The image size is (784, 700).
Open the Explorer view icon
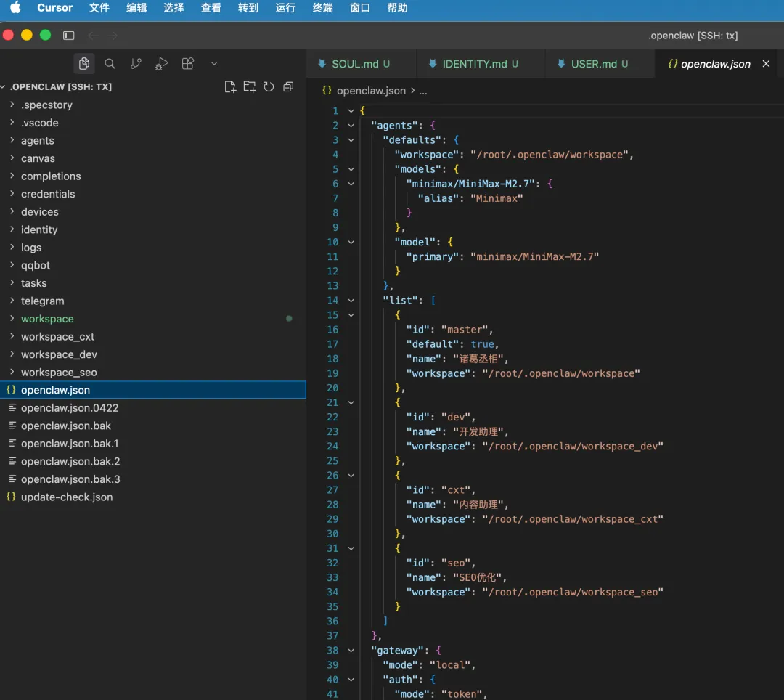[84, 64]
